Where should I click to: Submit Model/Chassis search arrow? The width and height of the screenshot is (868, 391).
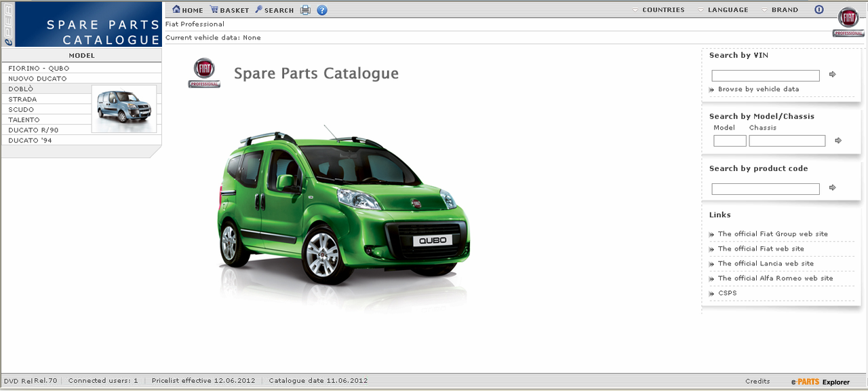click(x=838, y=141)
